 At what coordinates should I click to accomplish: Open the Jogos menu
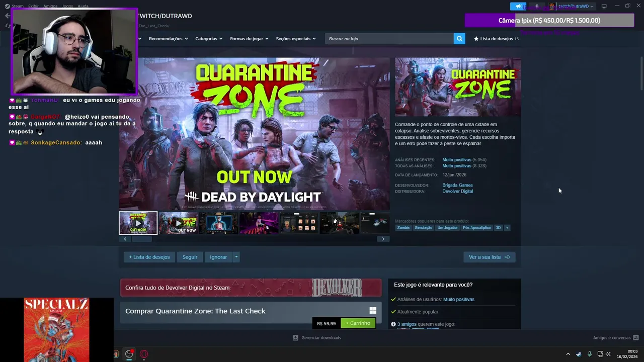click(67, 7)
